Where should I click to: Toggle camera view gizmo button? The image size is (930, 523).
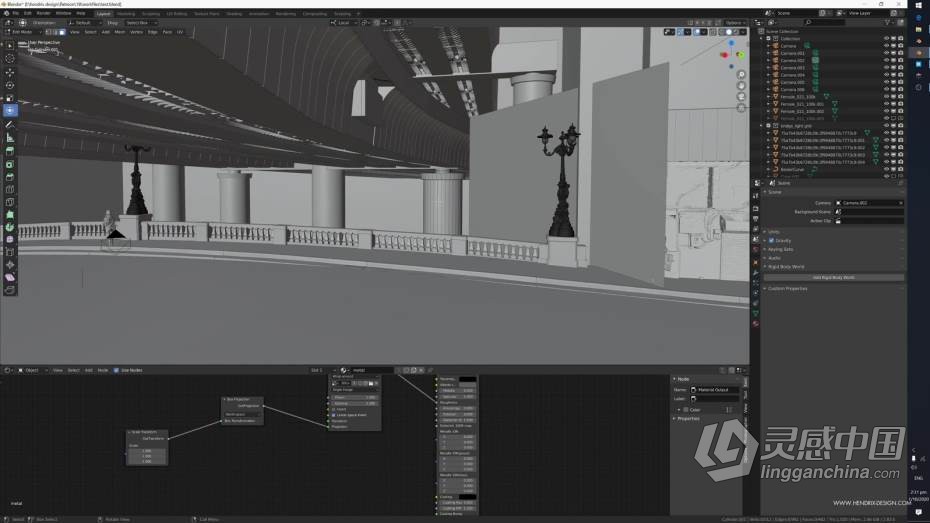741,97
